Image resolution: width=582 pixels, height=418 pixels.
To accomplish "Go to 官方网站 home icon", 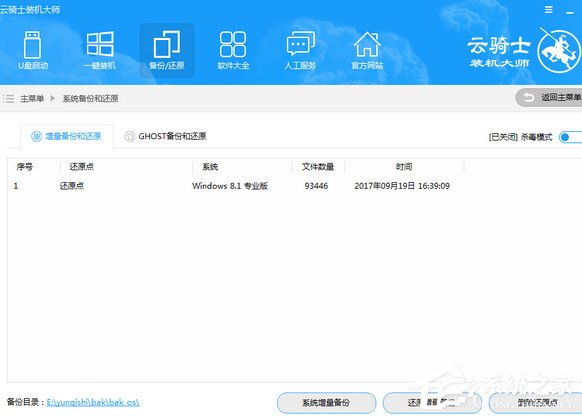I will 367,50.
